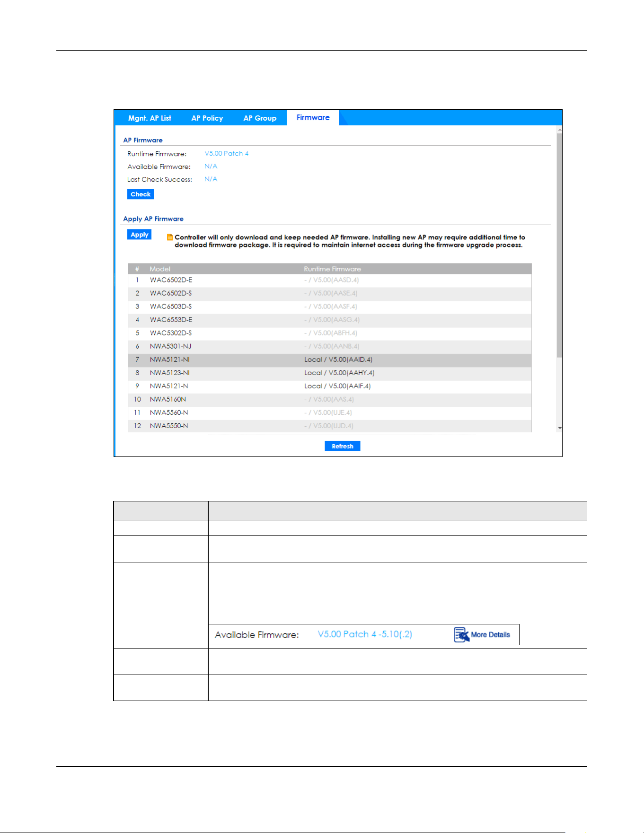This screenshot has width=644, height=833.
Task: Click firmware value - / V5.00(UJE.4)
Action: pyautogui.click(x=328, y=412)
